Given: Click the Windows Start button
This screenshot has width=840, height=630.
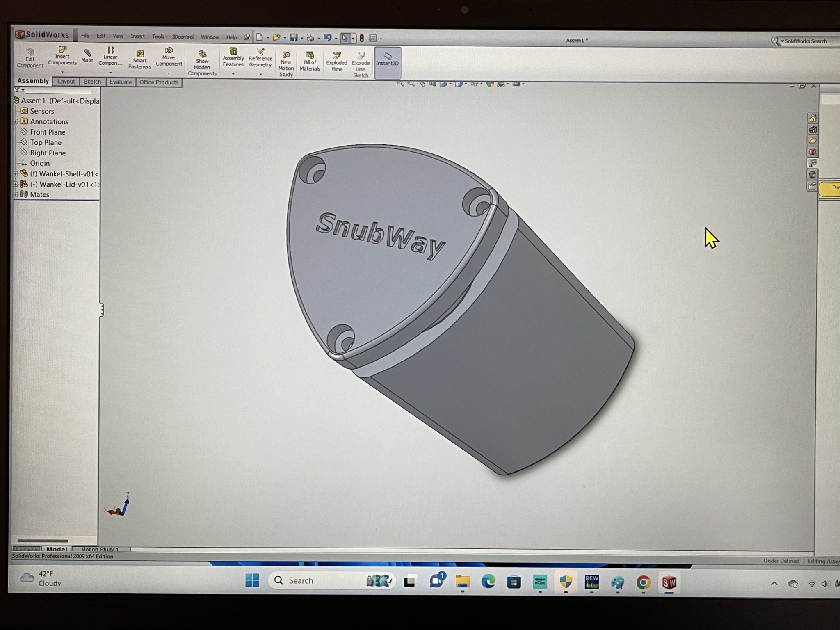Looking at the screenshot, I should pos(252,580).
